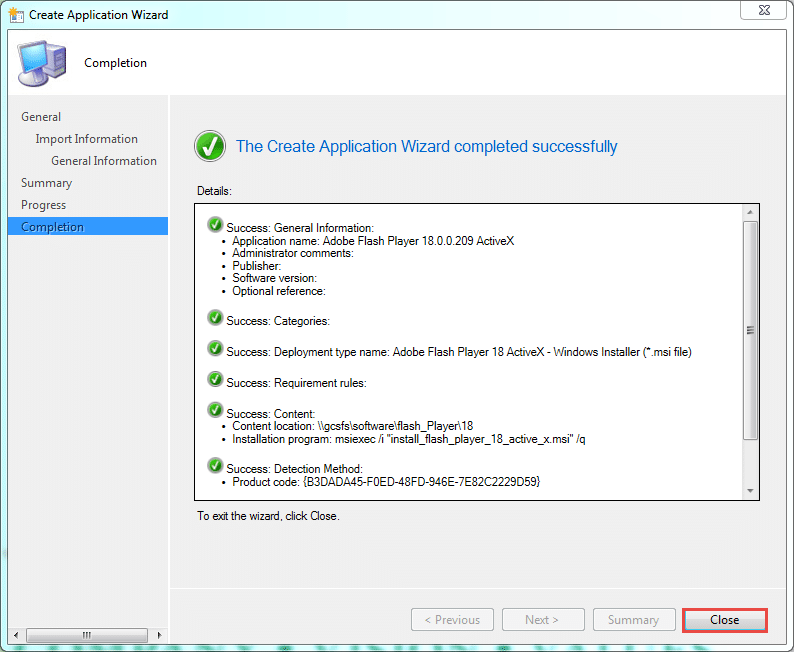Select General step in wizard sidebar
Screen dimensions: 794x652
[x=41, y=117]
